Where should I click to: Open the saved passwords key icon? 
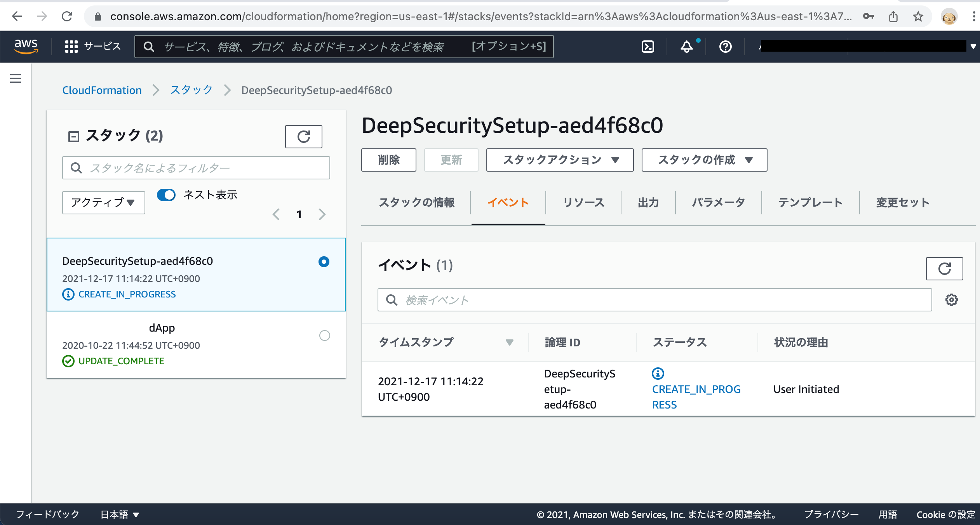(868, 16)
